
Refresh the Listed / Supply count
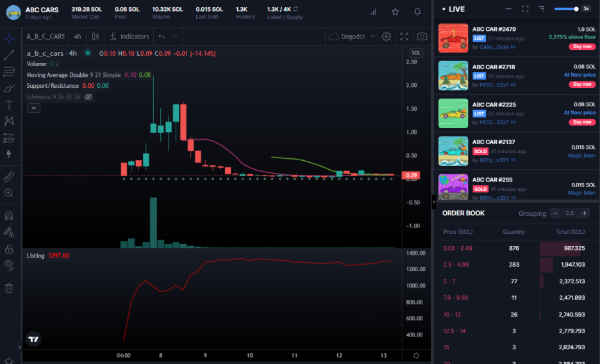(x=296, y=9)
